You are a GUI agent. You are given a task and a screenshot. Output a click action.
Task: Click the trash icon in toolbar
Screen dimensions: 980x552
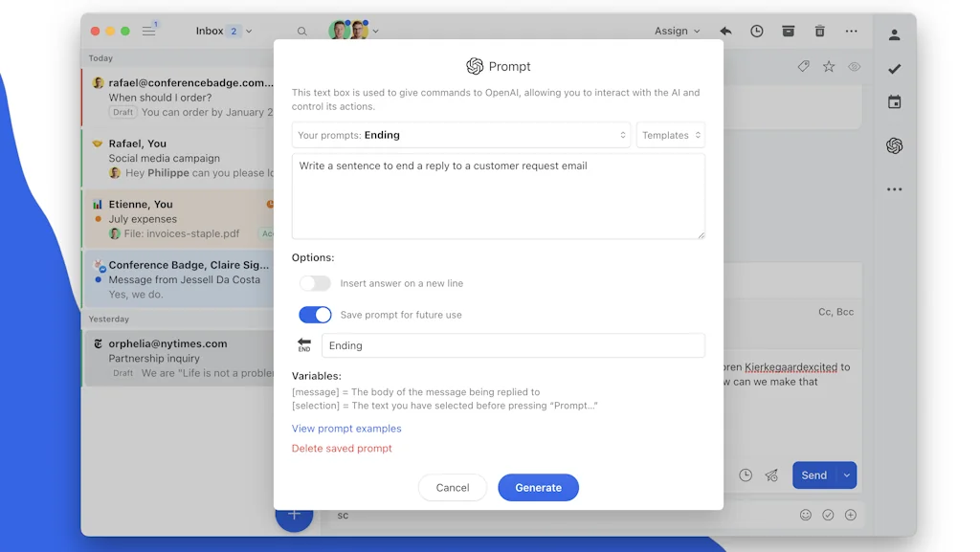[x=819, y=31]
